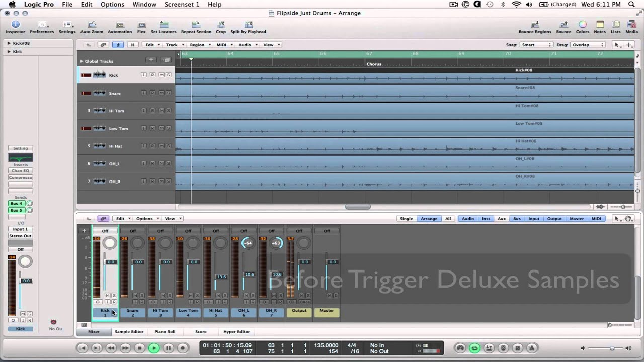Toggle the Automation toolbar icon

coord(120,27)
